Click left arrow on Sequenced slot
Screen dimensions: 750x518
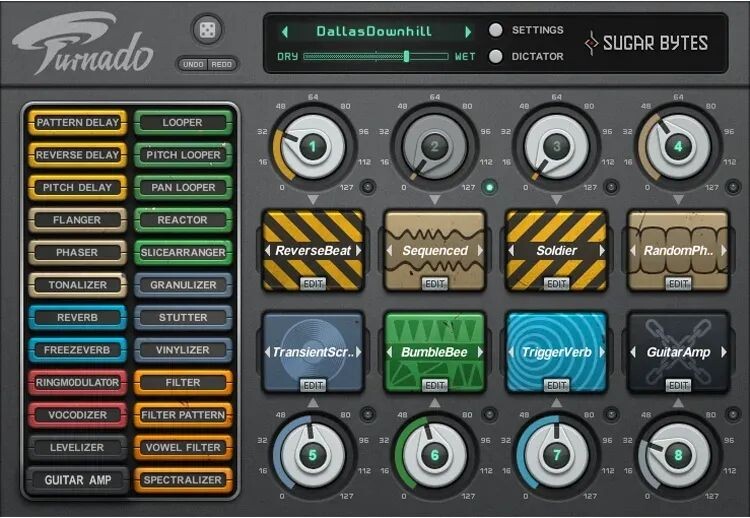tap(389, 250)
